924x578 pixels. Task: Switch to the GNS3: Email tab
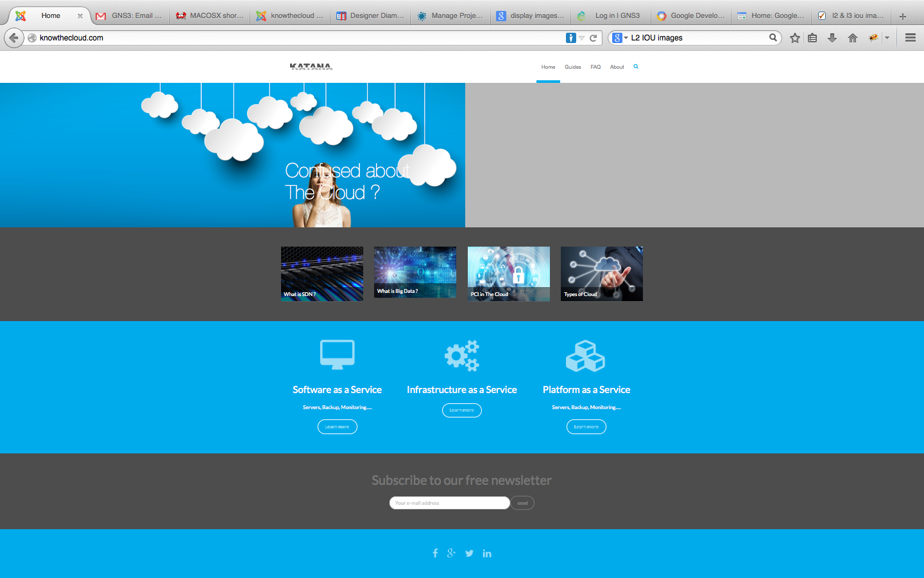coord(131,15)
